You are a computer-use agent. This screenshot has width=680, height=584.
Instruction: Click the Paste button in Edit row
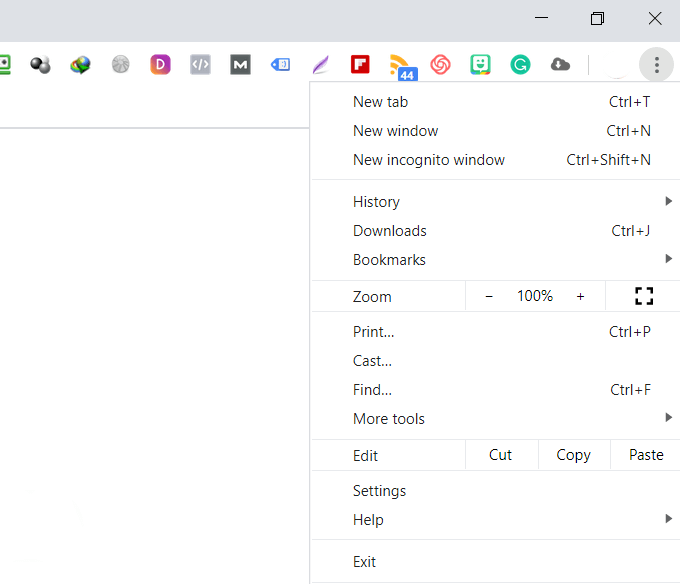[x=646, y=455]
